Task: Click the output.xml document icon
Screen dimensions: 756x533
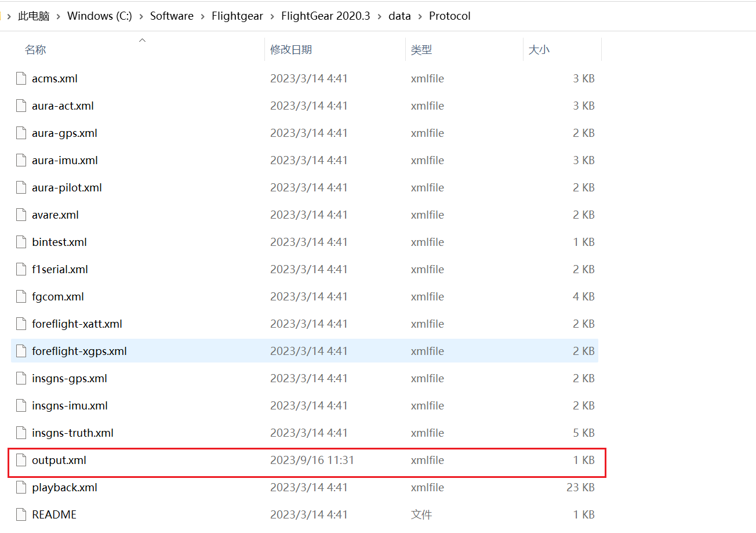Action: coord(20,460)
